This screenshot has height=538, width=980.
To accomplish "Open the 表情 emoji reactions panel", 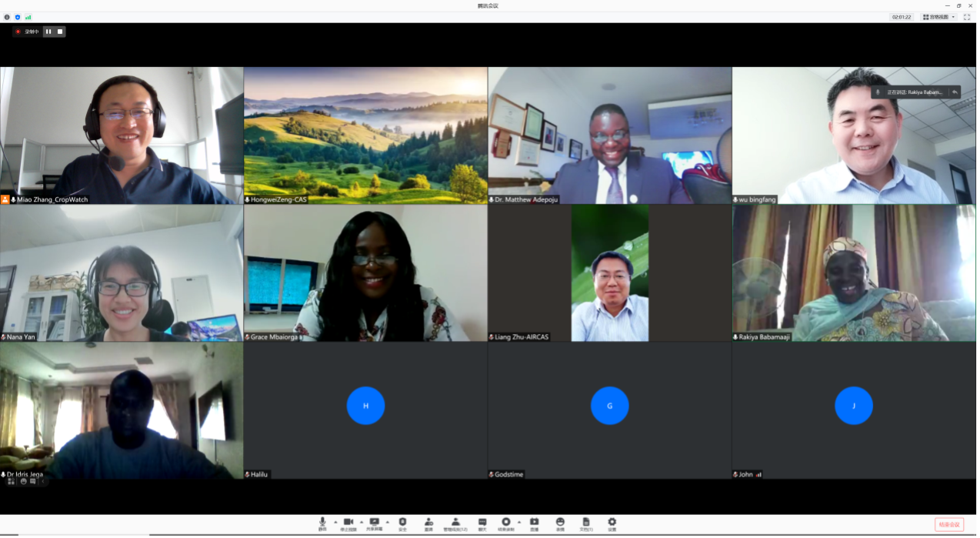I will [560, 523].
